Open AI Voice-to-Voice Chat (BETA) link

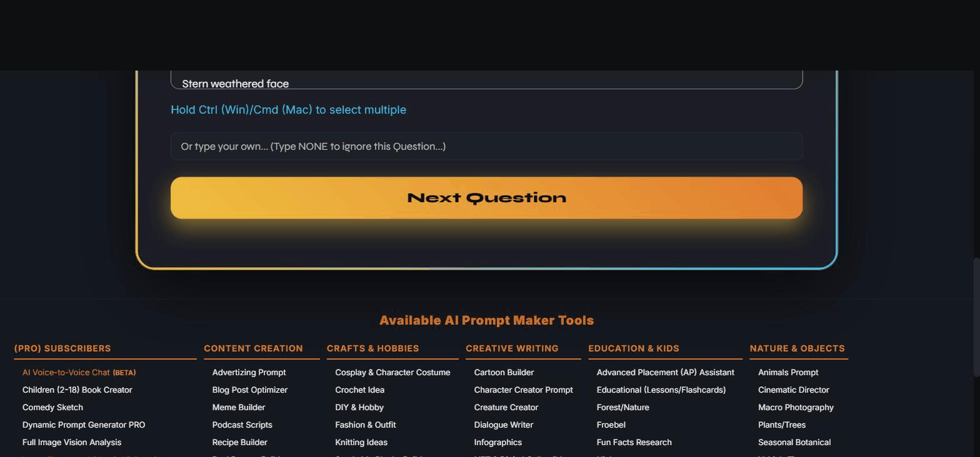click(79, 372)
